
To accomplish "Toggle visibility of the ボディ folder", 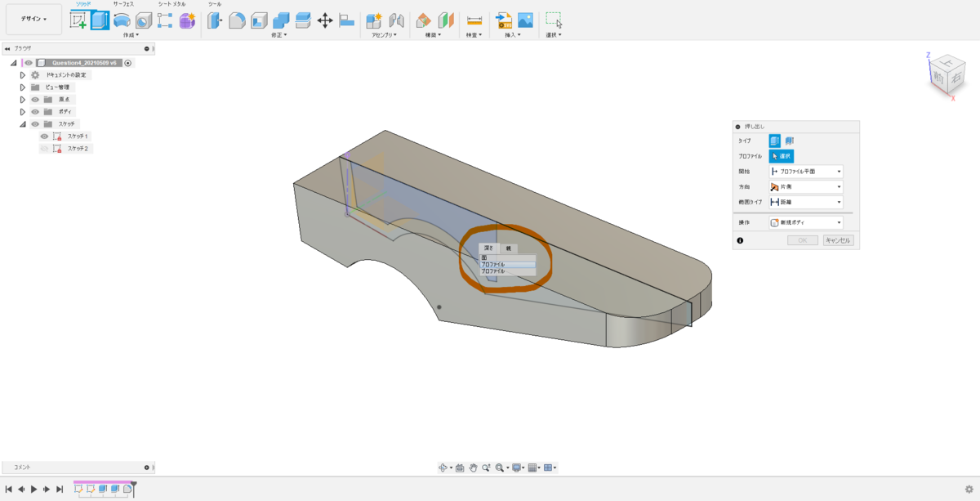I will pos(35,111).
